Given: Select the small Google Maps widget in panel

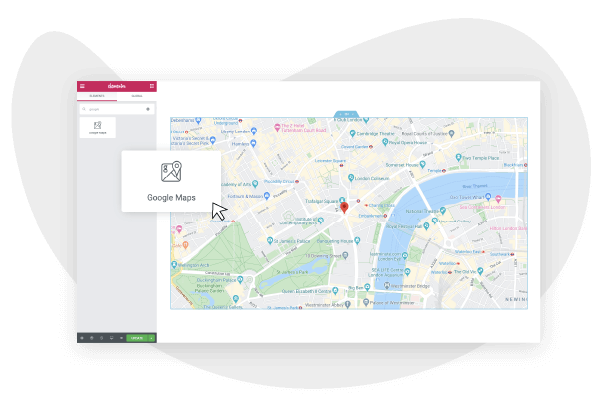Looking at the screenshot, I should [x=98, y=127].
